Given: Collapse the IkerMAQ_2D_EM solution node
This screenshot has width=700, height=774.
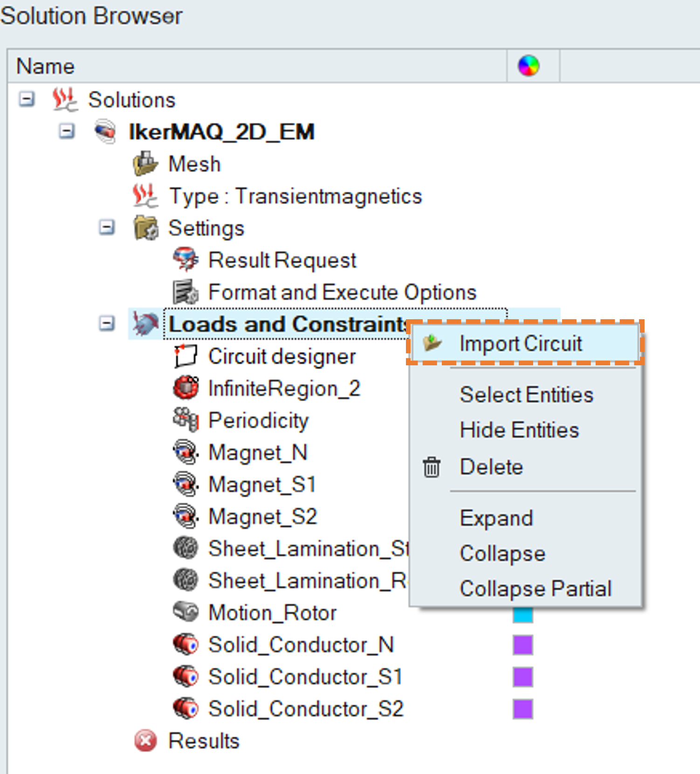Looking at the screenshot, I should pos(67,131).
